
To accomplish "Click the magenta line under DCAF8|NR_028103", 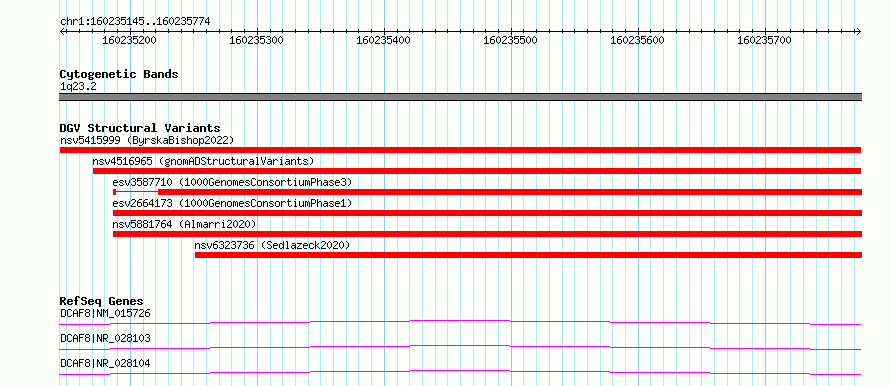I will (460, 347).
